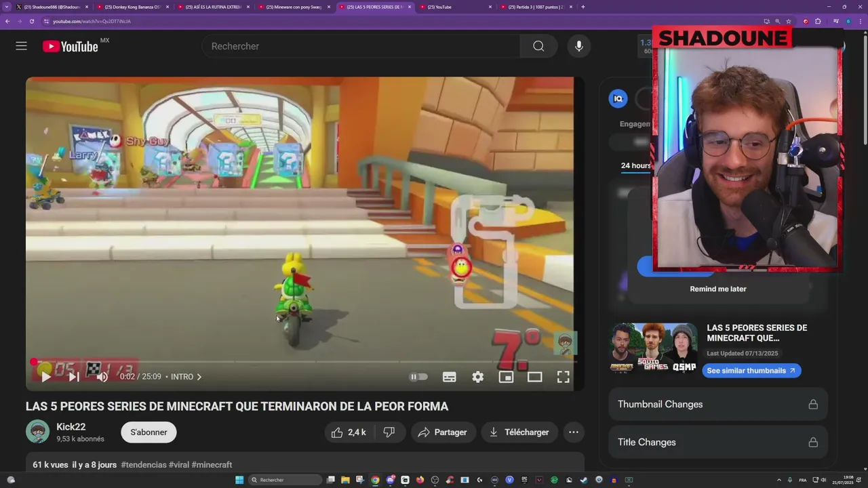The image size is (868, 488).
Task: Toggle the autoplay switch in the player
Action: (418, 377)
